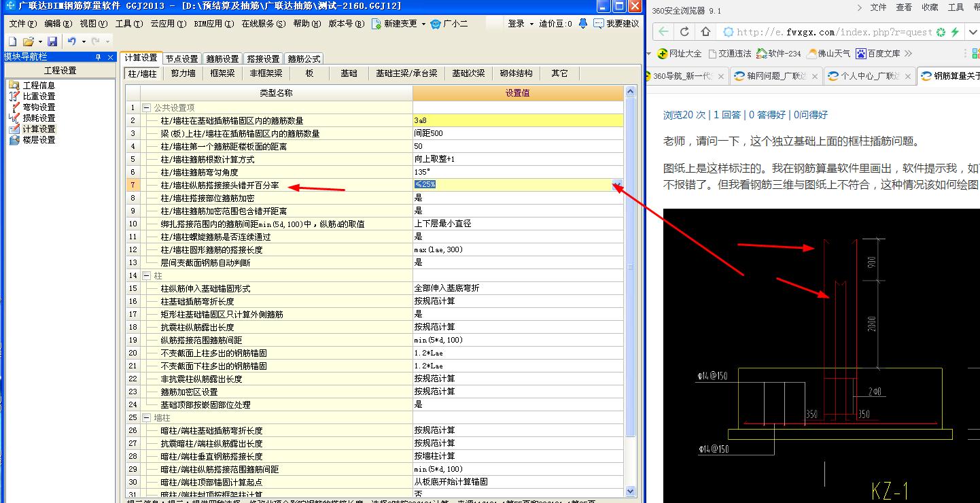The image size is (980, 503).
Task: Pin the 模块导航栏 panel
Action: tap(98, 57)
